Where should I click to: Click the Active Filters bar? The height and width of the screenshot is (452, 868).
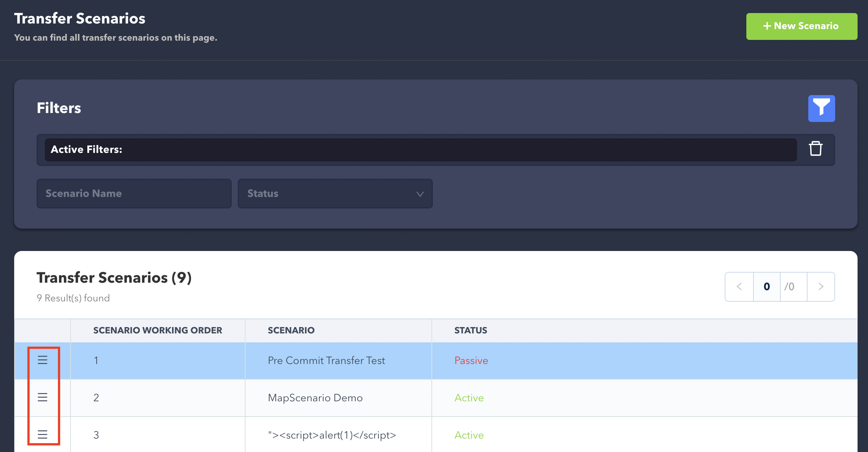(421, 150)
